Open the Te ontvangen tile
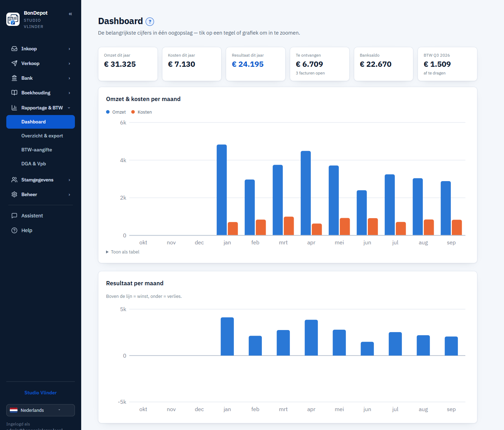Image resolution: width=504 pixels, height=430 pixels. pyautogui.click(x=320, y=64)
